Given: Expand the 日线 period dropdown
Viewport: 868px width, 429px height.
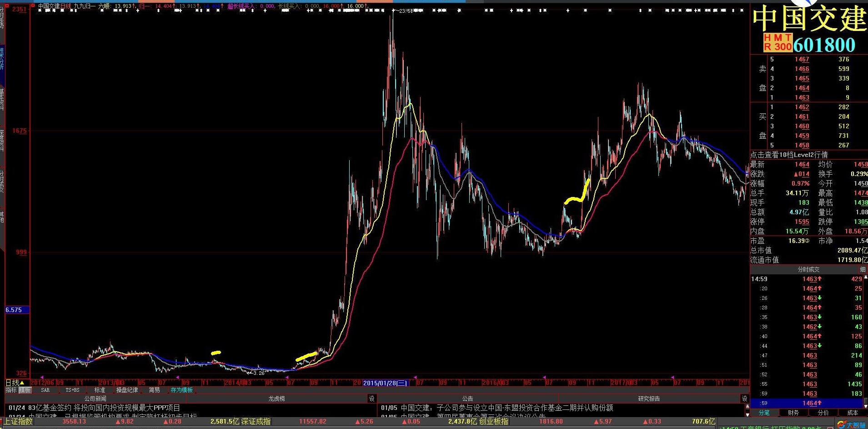Looking at the screenshot, I should coord(15,383).
